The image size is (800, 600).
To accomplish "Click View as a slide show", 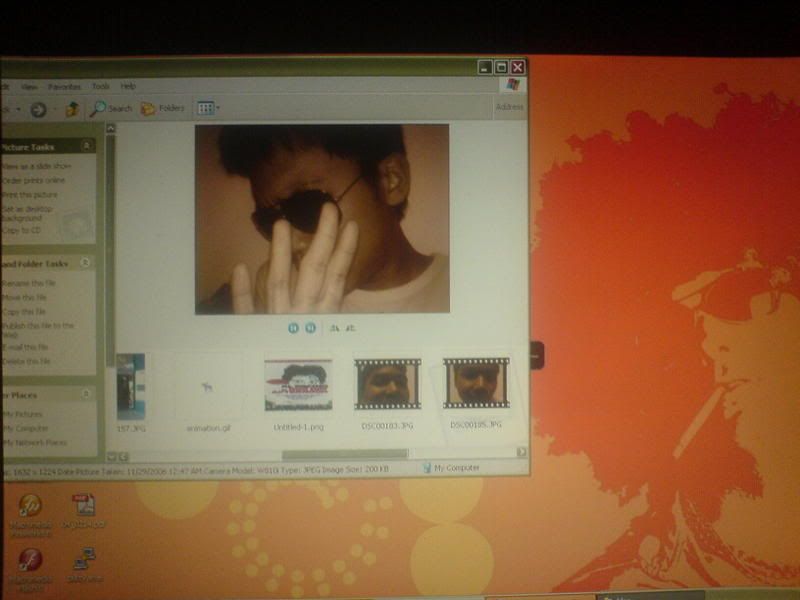I will [36, 166].
